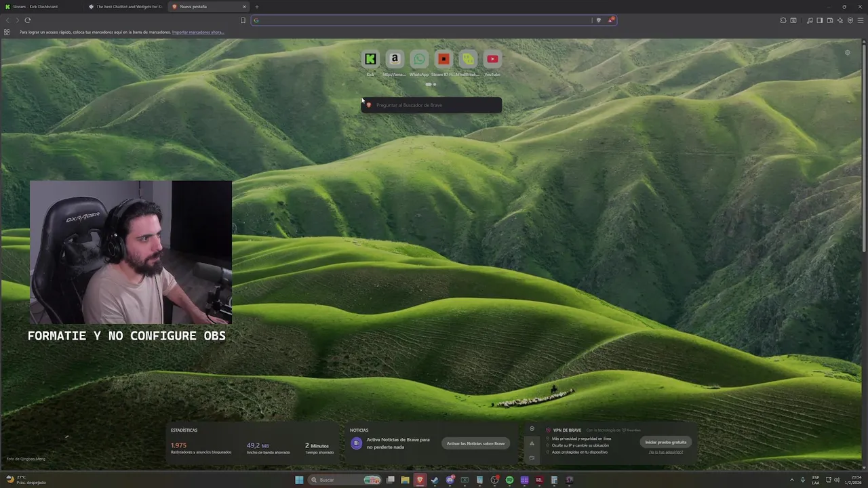Open new tab page customize settings gear
The width and height of the screenshot is (868, 488).
click(847, 52)
